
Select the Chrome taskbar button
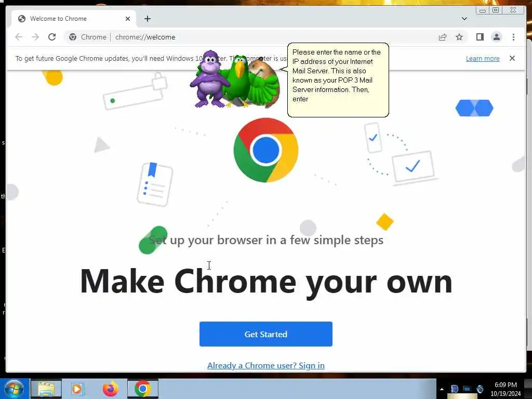(x=142, y=389)
